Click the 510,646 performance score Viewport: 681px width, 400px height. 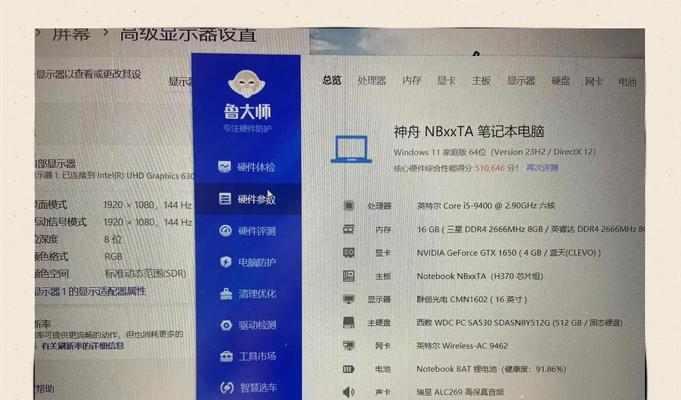pyautogui.click(x=490, y=168)
